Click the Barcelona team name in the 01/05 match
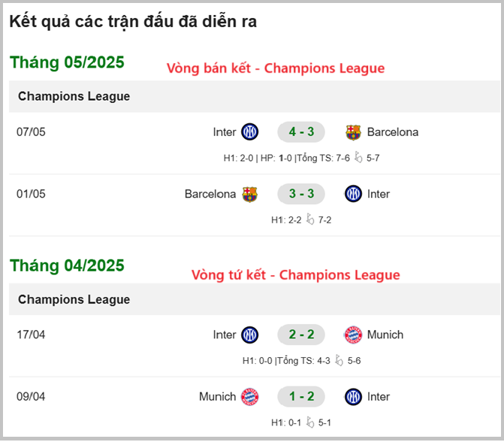This screenshot has height=442, width=504. 210,194
